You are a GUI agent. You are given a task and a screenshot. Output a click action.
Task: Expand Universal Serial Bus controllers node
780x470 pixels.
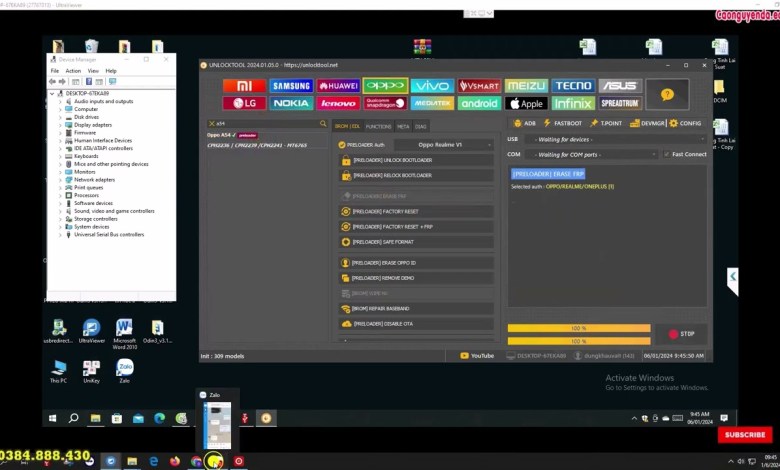coord(60,235)
